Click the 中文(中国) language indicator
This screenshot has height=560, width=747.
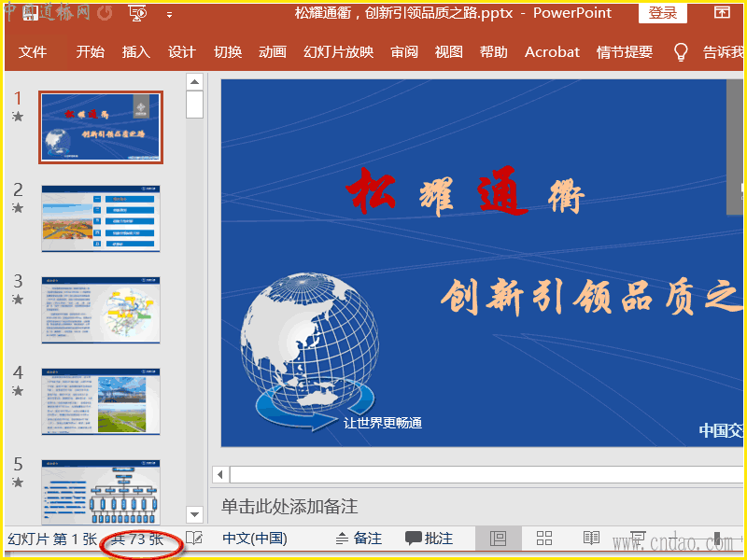pos(255,539)
